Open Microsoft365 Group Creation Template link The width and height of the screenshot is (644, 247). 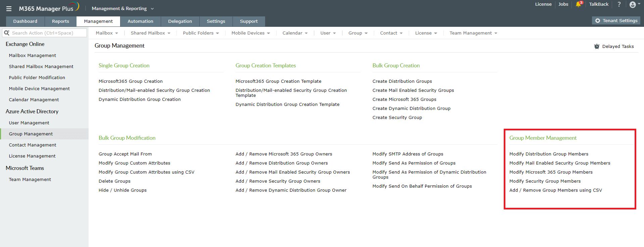279,81
